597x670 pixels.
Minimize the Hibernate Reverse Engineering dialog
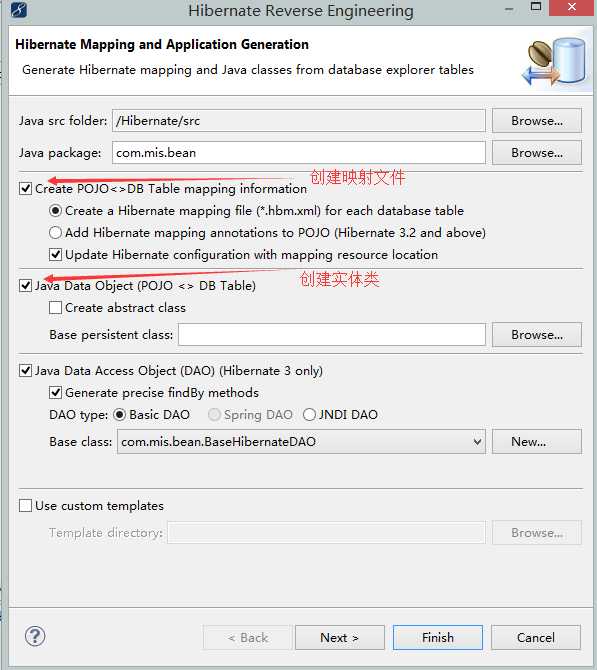click(509, 9)
